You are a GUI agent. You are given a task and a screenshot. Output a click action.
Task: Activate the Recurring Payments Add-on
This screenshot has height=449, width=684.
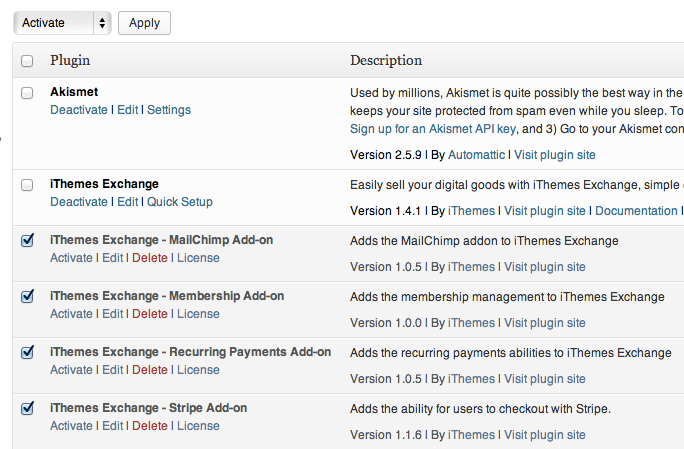[x=72, y=370]
